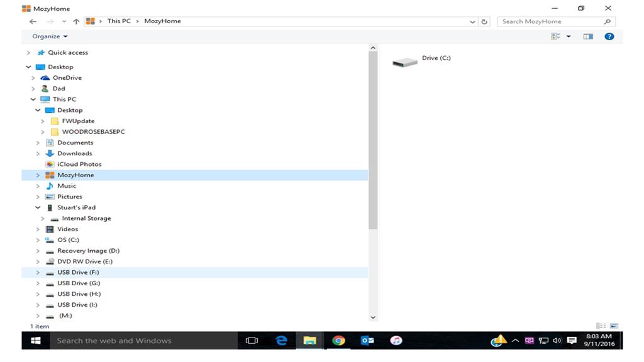The image size is (644, 362).
Task: Expand the MozyHome node
Action: [x=38, y=175]
